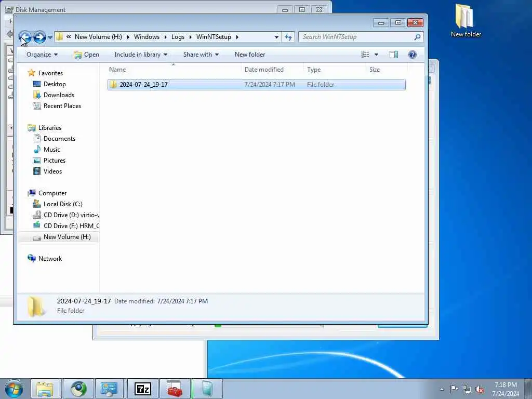Open CD Drive (F:) HRM
Screen dimensions: 532x399
coord(71,226)
